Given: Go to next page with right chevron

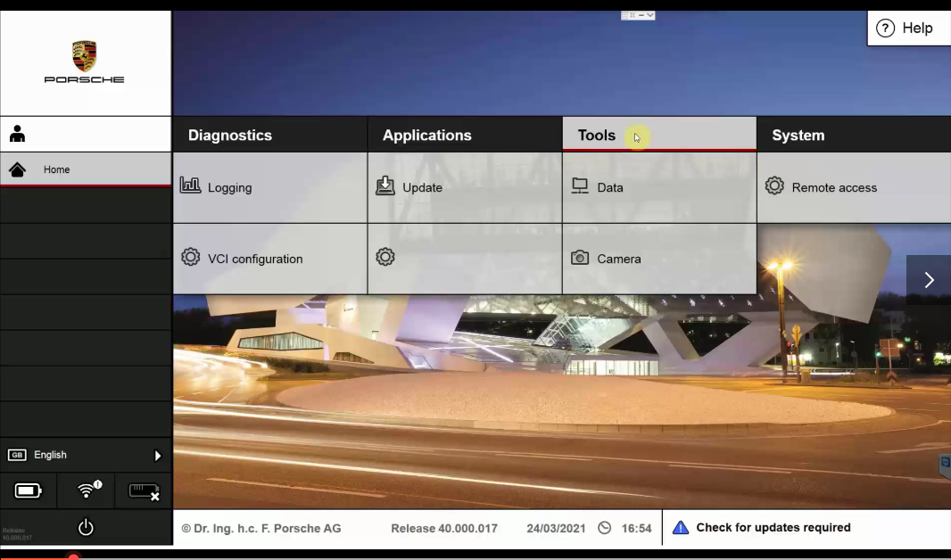Looking at the screenshot, I should [929, 280].
